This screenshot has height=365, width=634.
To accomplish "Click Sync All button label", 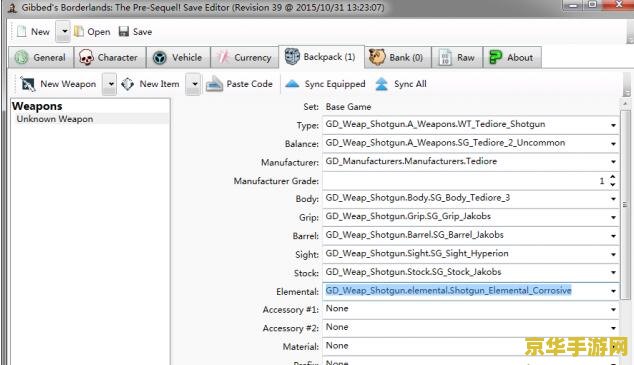I will [x=410, y=84].
